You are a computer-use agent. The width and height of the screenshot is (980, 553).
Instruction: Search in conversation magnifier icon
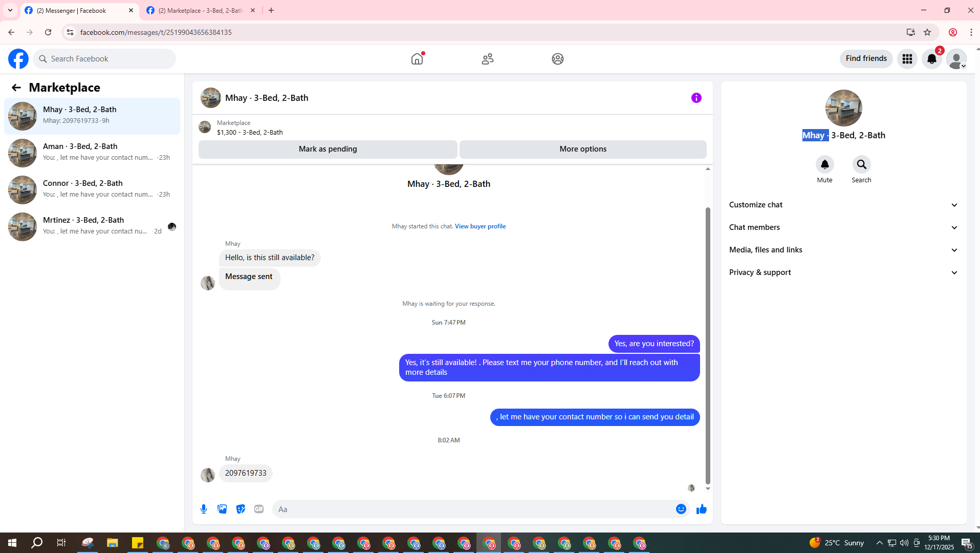[x=861, y=164]
